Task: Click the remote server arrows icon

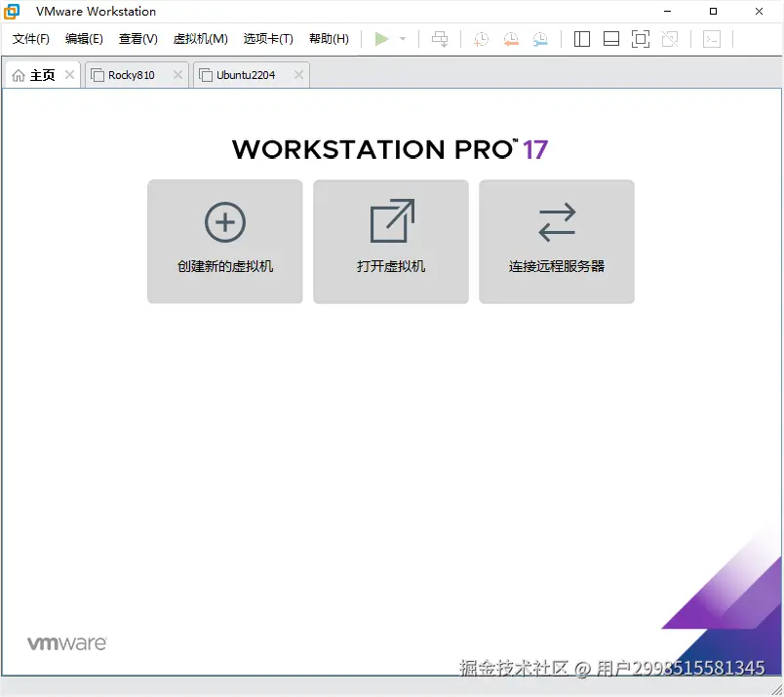Action: click(x=557, y=222)
